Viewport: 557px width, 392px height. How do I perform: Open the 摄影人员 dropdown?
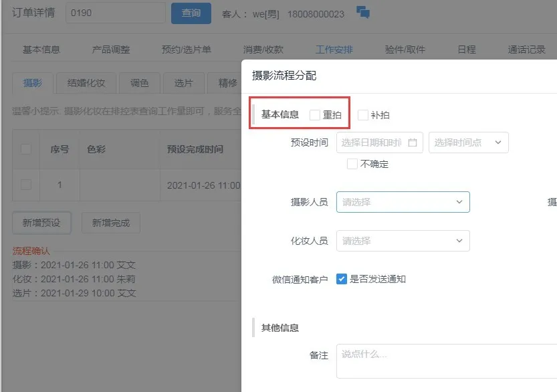coord(403,202)
